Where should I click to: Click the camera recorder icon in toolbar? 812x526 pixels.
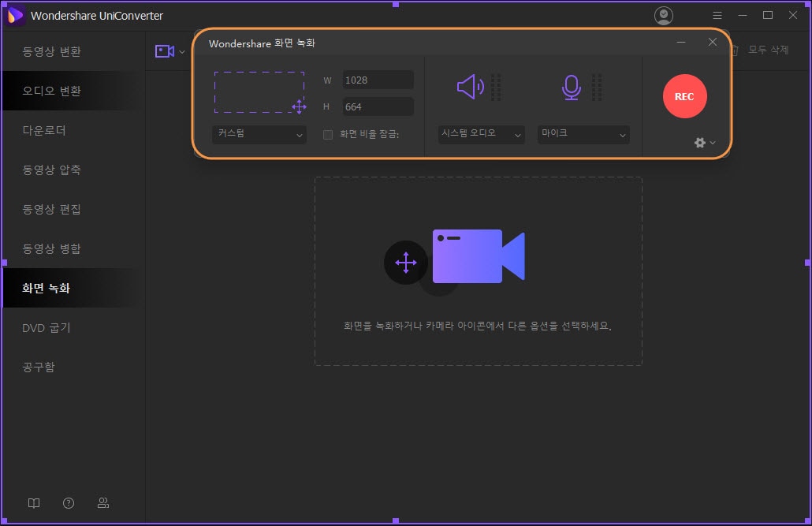tap(165, 51)
